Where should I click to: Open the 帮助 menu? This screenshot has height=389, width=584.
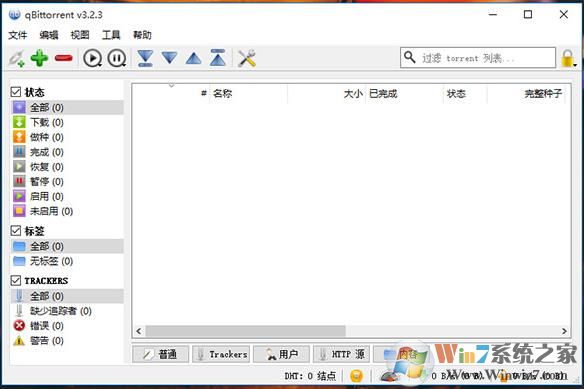pyautogui.click(x=142, y=35)
